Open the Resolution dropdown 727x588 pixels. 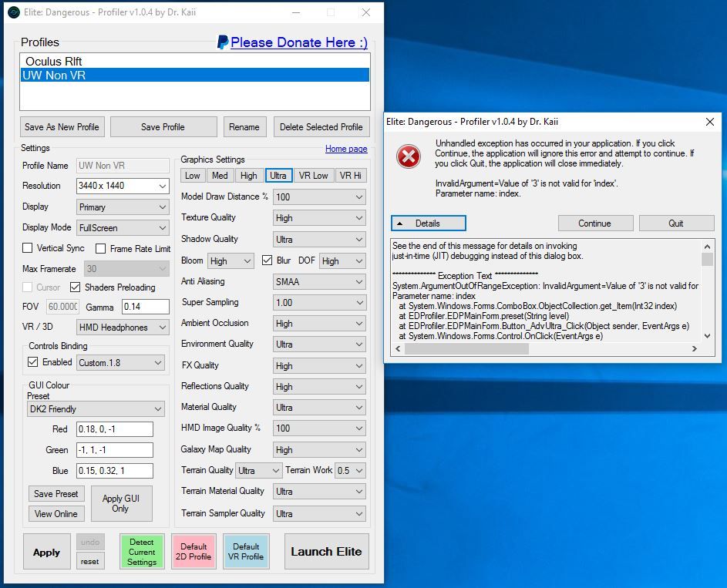click(123, 186)
